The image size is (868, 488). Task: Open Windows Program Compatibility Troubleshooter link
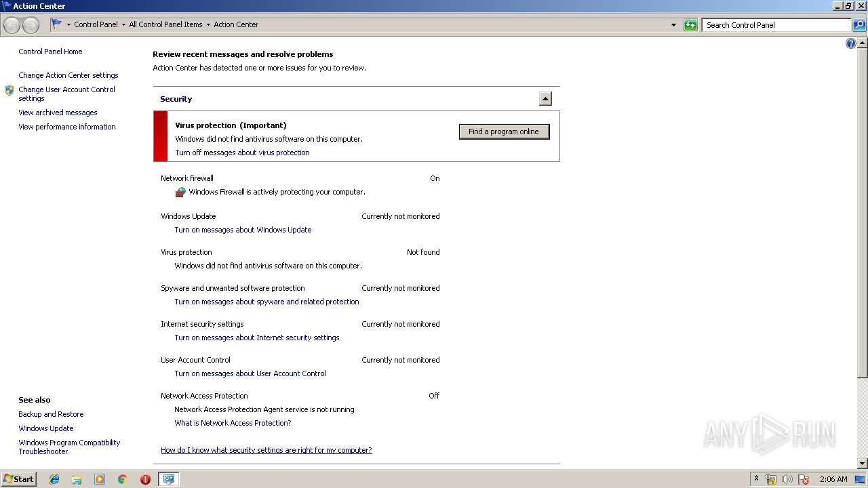(69, 447)
